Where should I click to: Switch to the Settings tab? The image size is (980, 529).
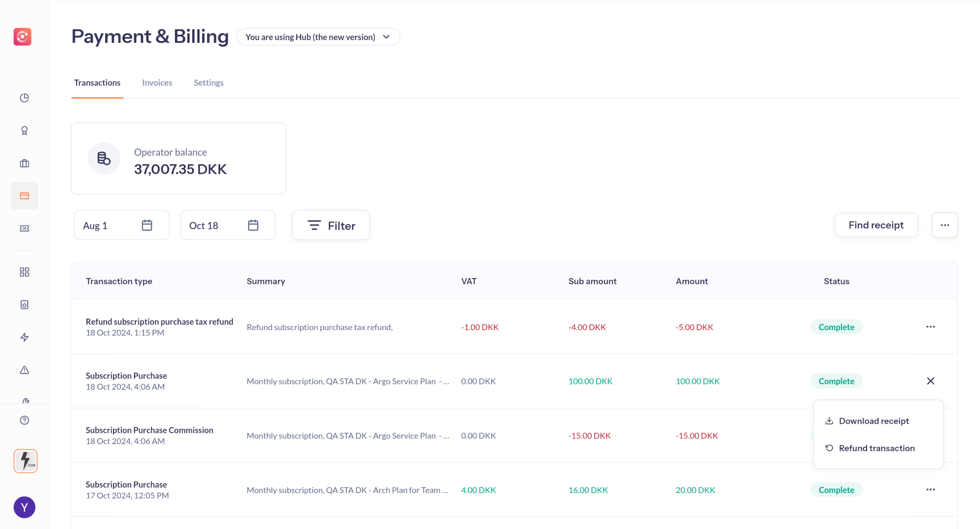pos(208,83)
